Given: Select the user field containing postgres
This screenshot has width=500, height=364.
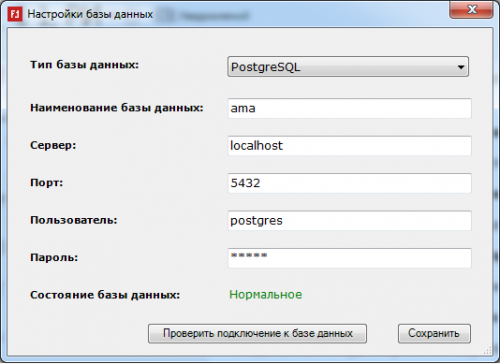Looking at the screenshot, I should click(x=349, y=220).
